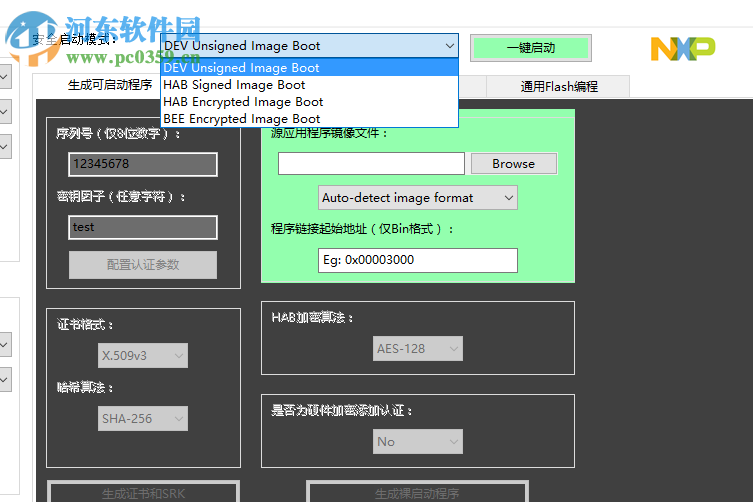753x502 pixels.
Task: Choose HAB Signed Image Boot option
Action: point(309,85)
